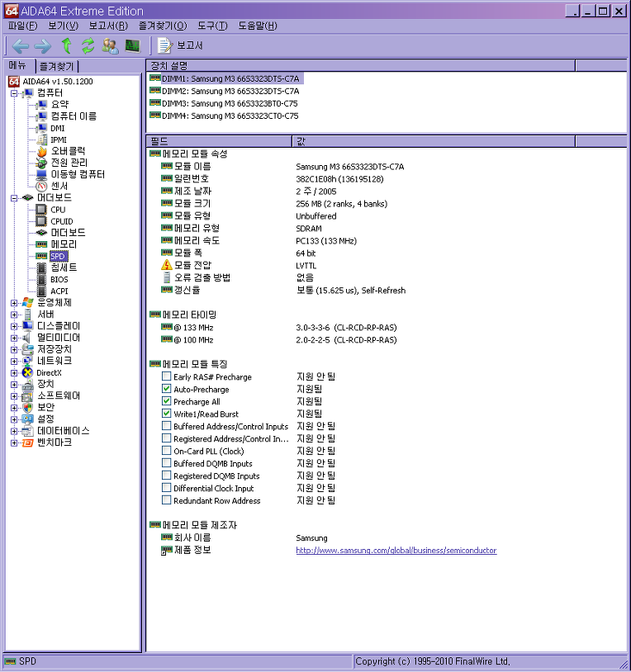Toggle the Early RAS# Precharge checkbox

(166, 376)
